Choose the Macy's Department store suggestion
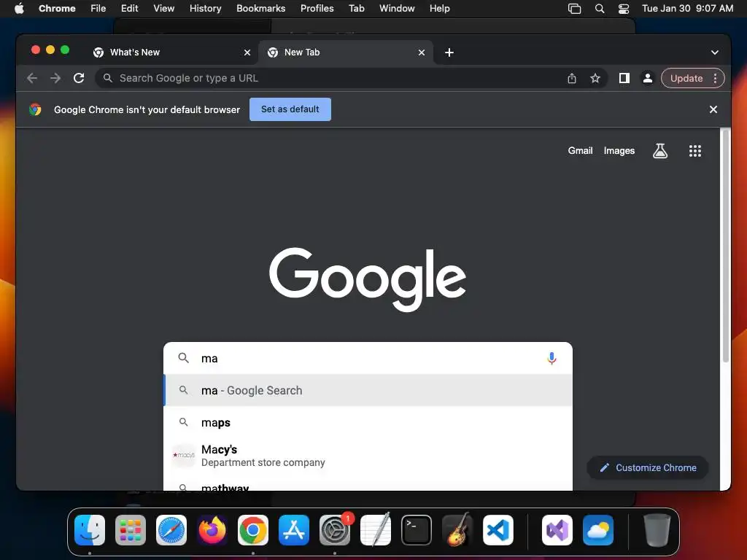 (368, 456)
